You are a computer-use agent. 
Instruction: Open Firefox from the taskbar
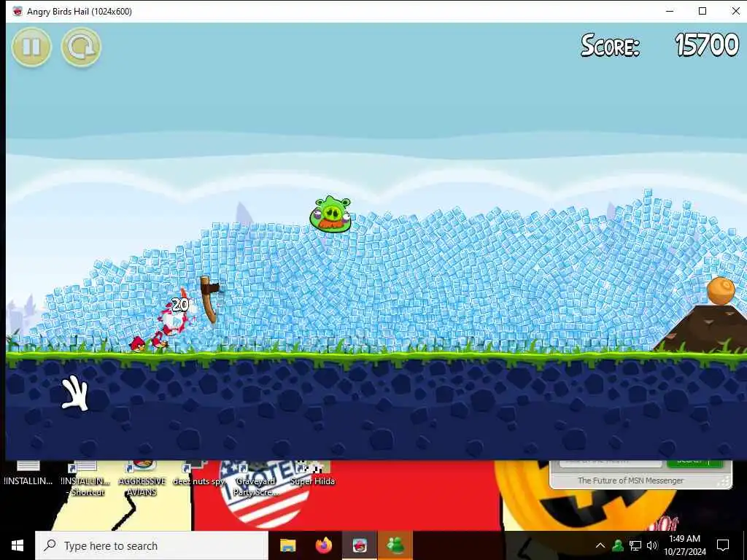323,545
